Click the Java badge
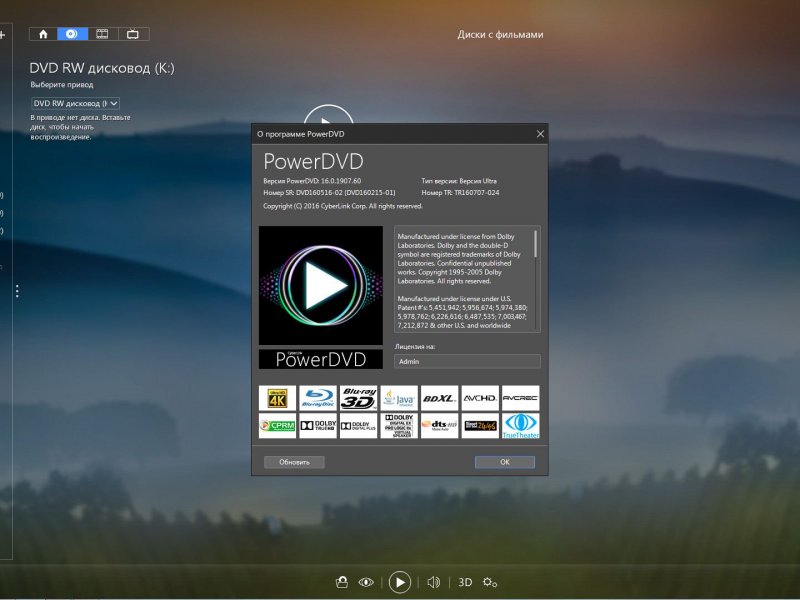This screenshot has width=800, height=600. pos(399,398)
